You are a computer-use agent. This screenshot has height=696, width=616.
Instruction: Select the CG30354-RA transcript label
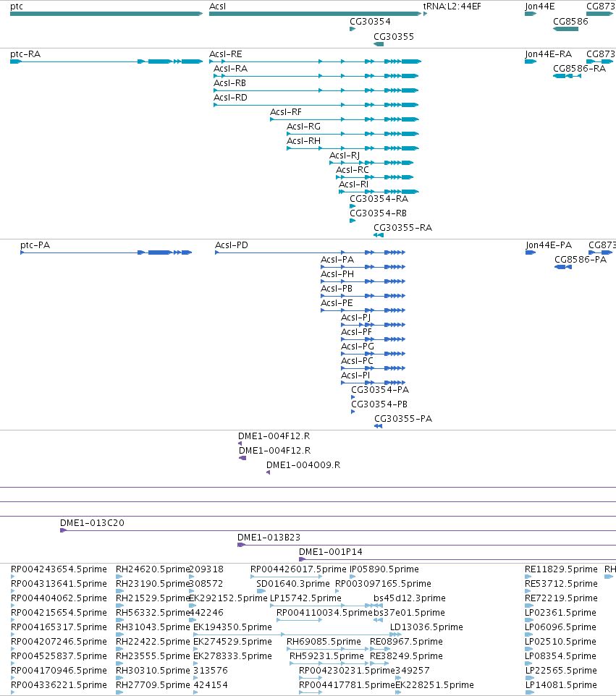pos(379,199)
